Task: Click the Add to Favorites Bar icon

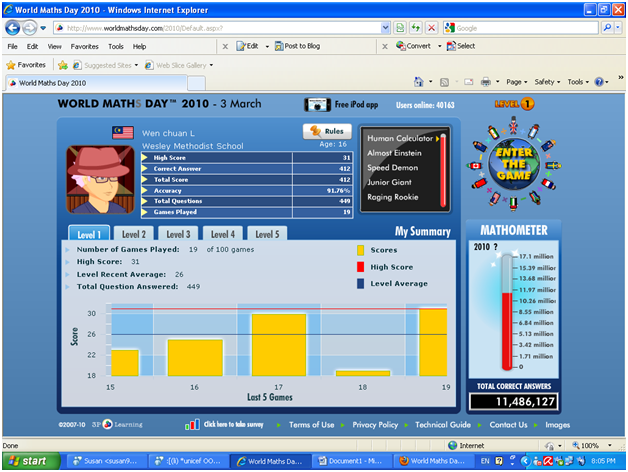Action: tap(63, 65)
